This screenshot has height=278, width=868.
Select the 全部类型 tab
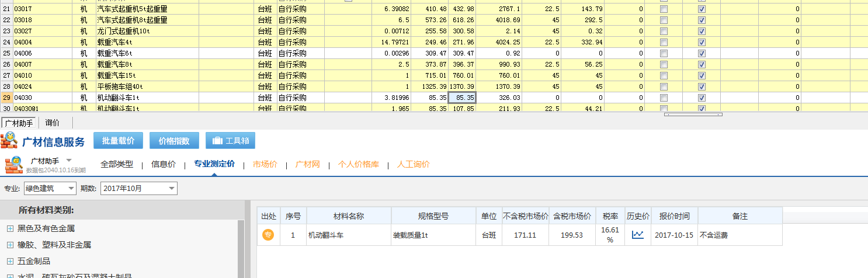click(117, 164)
